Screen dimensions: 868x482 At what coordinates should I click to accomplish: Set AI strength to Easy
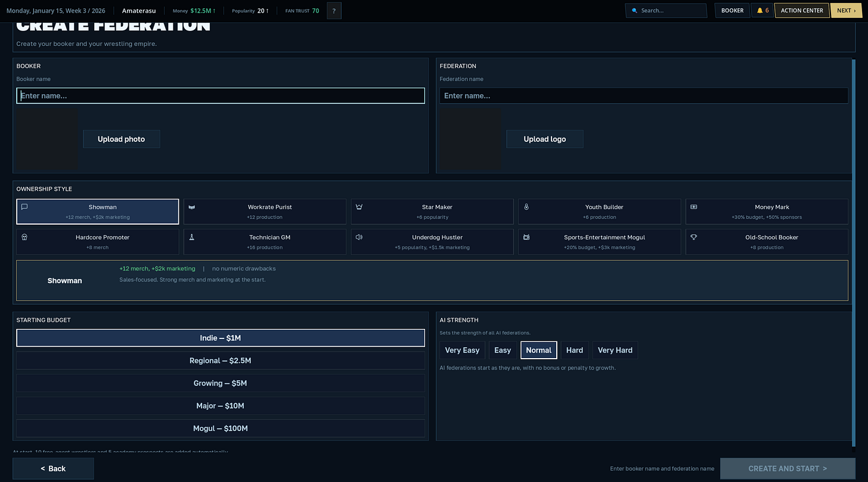[503, 350]
